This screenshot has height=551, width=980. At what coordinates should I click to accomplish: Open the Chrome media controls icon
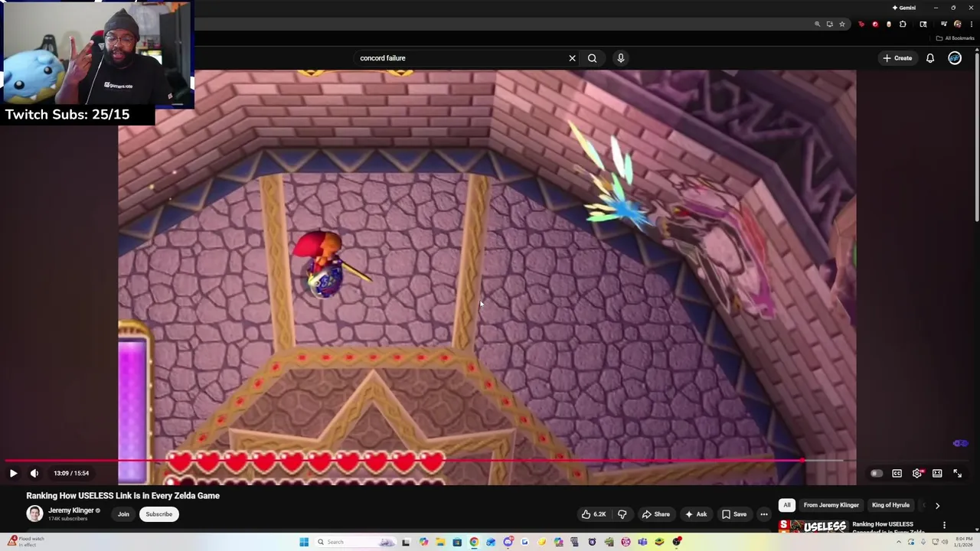click(944, 24)
